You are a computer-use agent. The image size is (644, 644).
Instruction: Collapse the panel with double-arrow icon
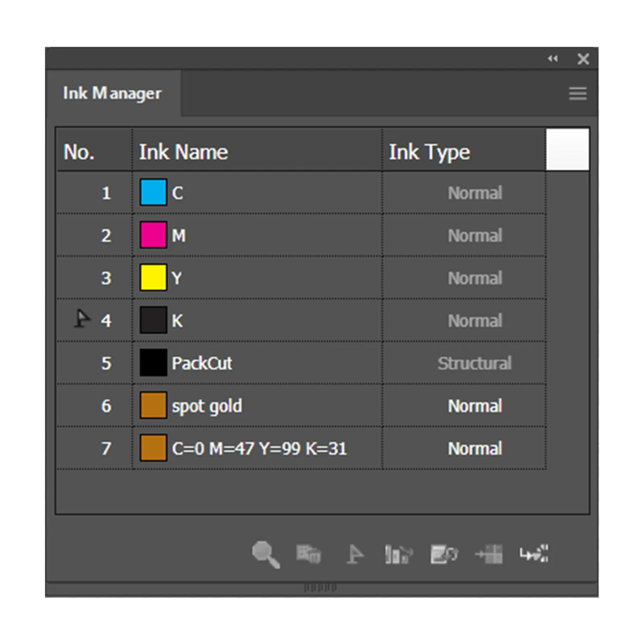coord(553,59)
